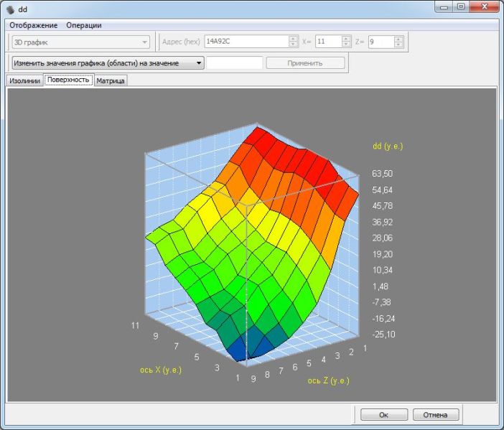504x430 pixels.
Task: Click the empty value field beside Применить
Action: (x=234, y=63)
